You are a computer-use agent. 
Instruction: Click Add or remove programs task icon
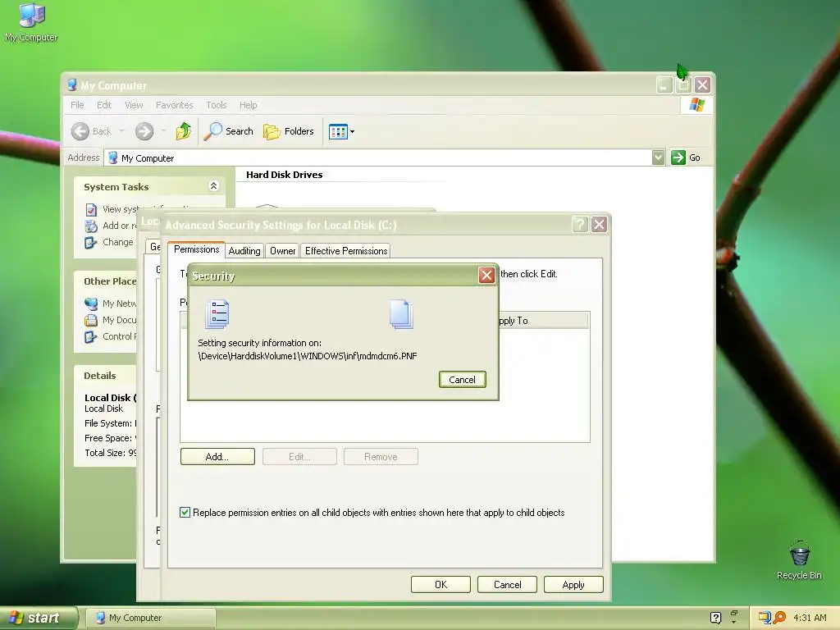[91, 226]
